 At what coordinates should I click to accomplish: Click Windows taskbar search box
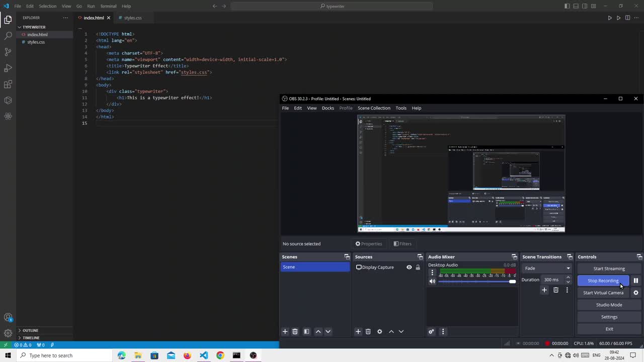point(64,355)
